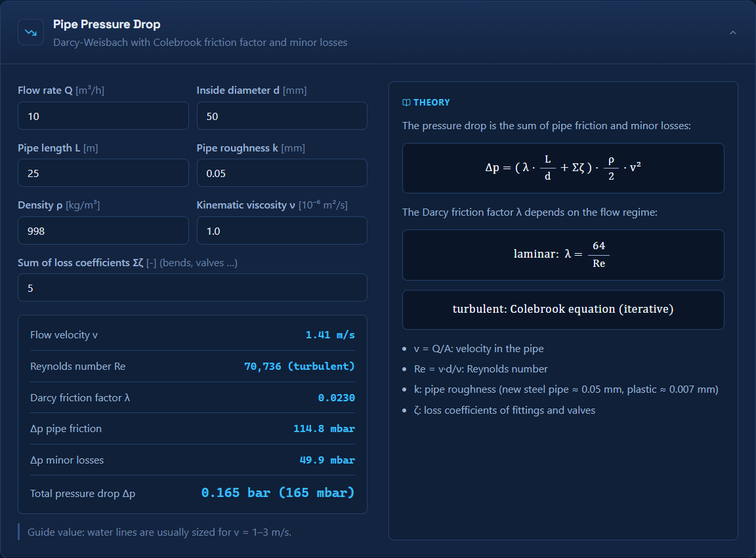Click the Re = v·d/ν bullet text
The image size is (756, 558).
pos(480,369)
